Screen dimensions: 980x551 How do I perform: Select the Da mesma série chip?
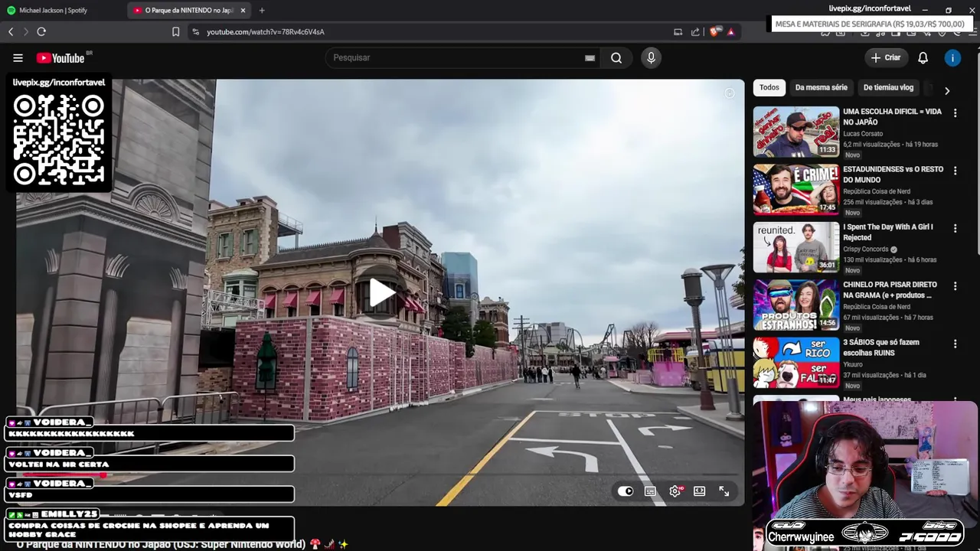pyautogui.click(x=822, y=87)
